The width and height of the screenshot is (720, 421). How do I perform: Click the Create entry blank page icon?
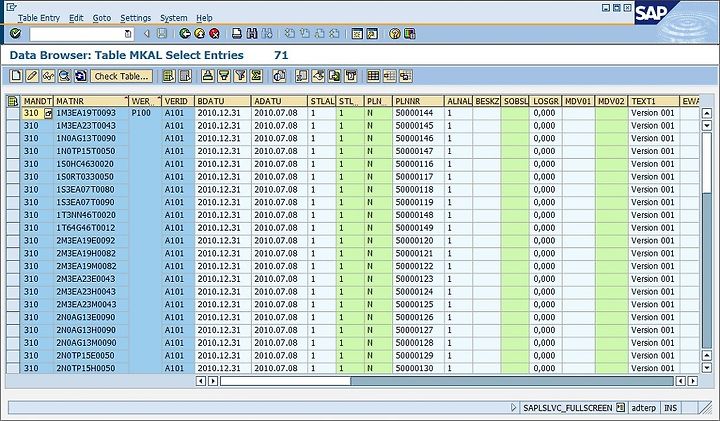[16, 76]
